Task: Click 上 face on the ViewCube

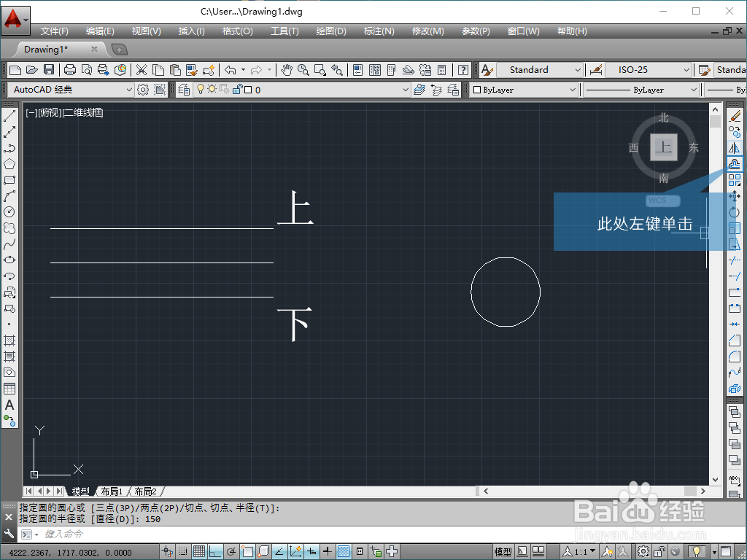Action: point(663,148)
